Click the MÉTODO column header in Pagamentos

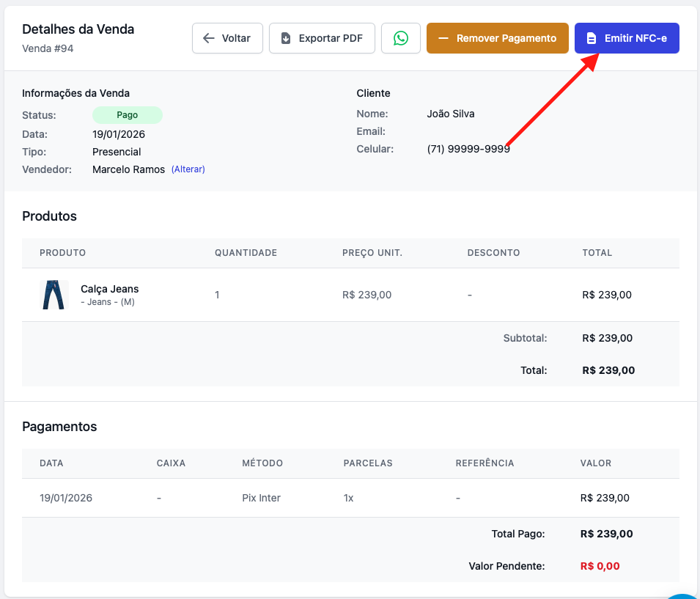click(x=262, y=463)
